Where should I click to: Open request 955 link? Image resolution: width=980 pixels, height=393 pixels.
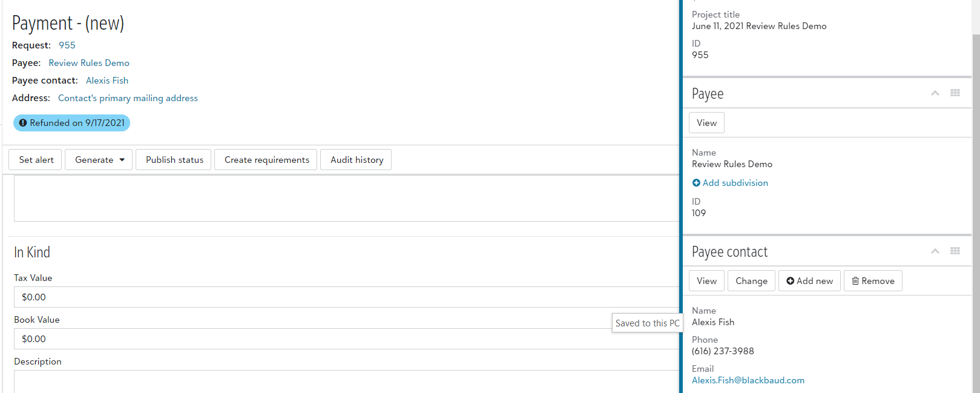[67, 45]
